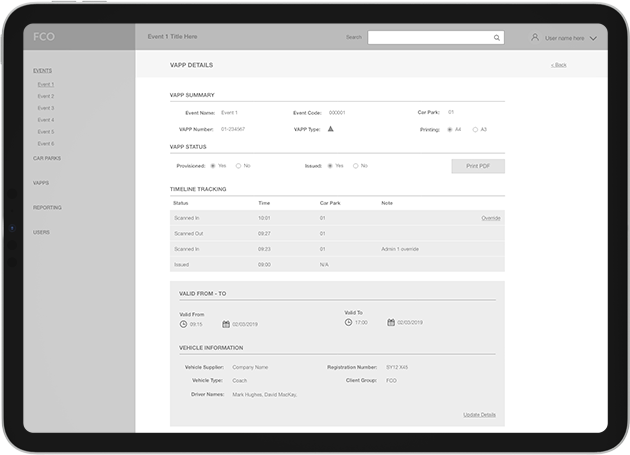
Task: Expand the Car Parks sidebar section
Action: 47,158
